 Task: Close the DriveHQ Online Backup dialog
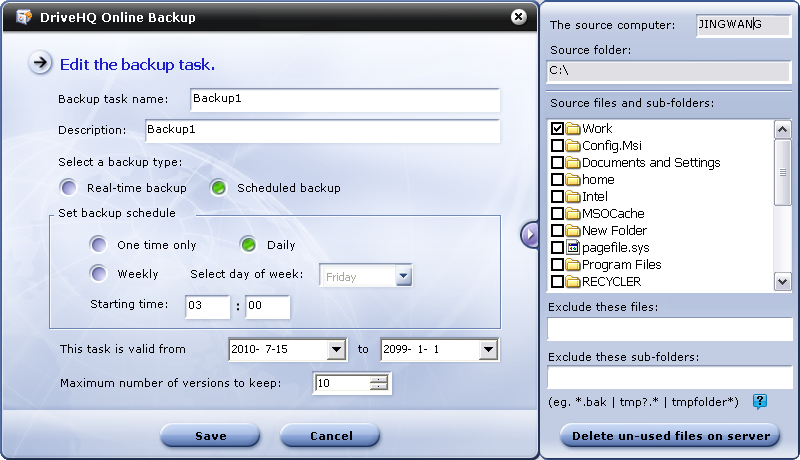point(518,17)
